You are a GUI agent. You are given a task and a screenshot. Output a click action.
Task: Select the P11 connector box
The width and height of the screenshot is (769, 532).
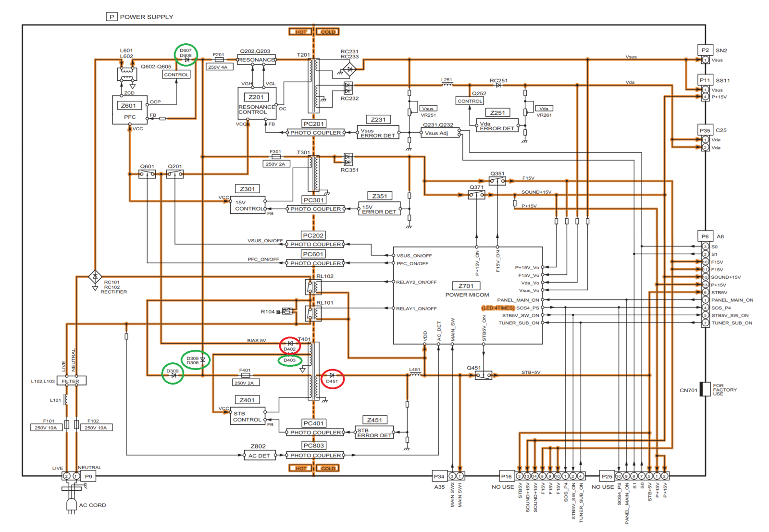705,80
